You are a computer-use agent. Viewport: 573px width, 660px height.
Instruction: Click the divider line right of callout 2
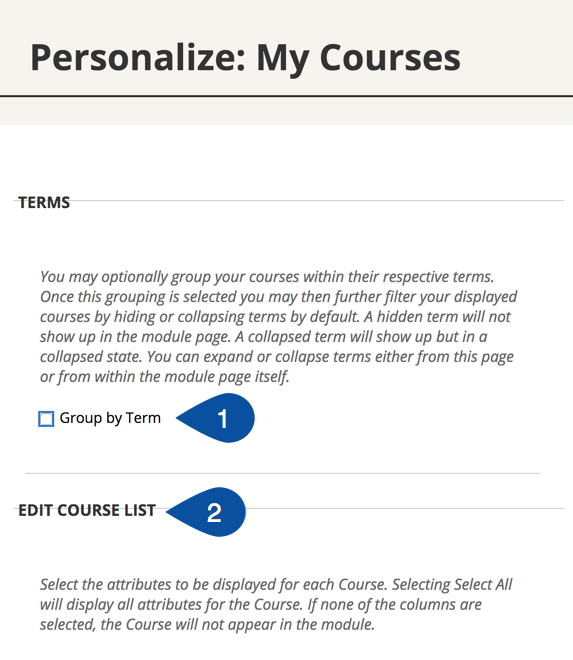[x=404, y=508]
